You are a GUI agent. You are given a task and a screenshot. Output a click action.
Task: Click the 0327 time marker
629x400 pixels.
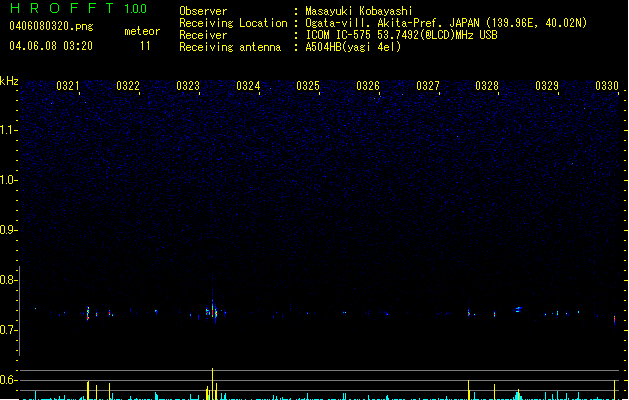point(428,86)
